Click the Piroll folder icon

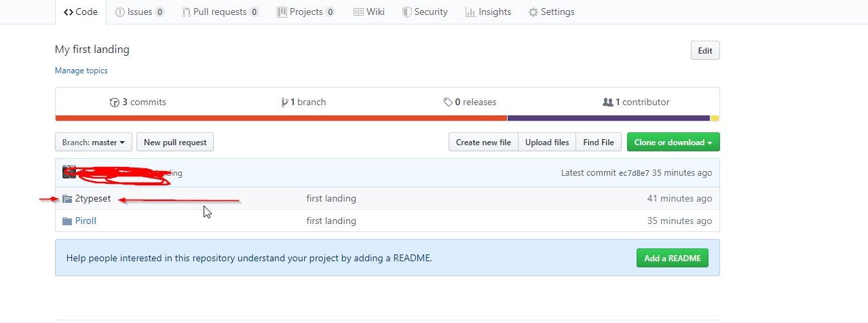tap(67, 221)
